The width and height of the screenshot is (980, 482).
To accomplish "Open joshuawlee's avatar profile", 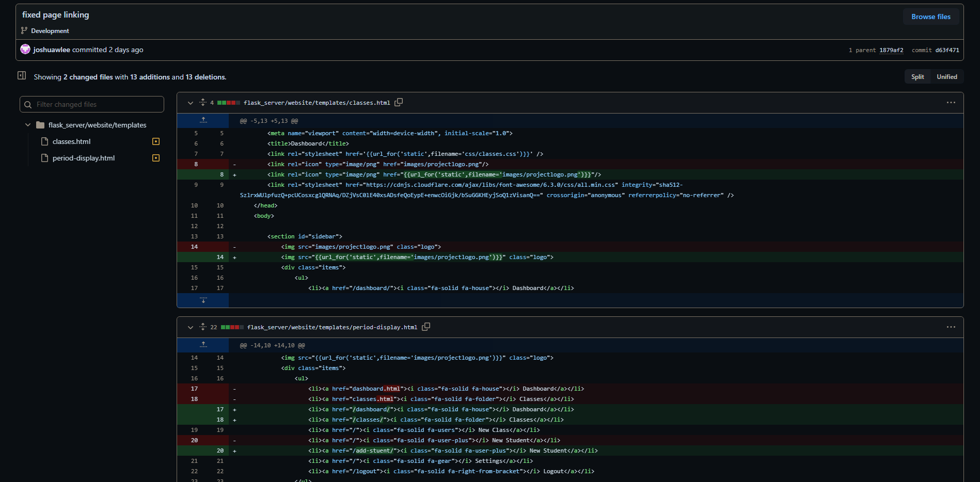I will pyautogui.click(x=25, y=50).
